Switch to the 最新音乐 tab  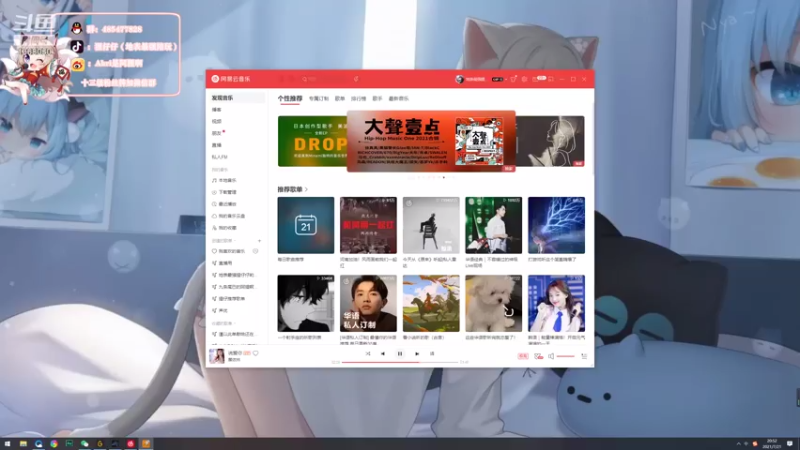click(x=398, y=98)
